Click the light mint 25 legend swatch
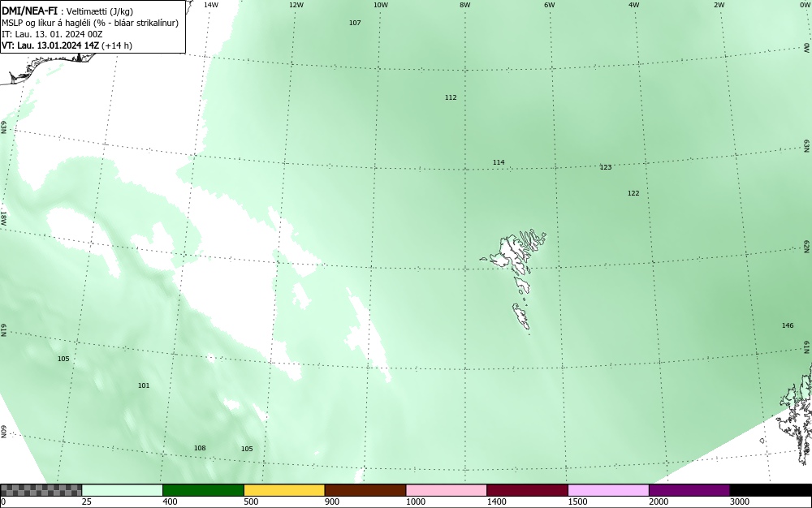Screen dimensions: 812x508 click(122, 490)
